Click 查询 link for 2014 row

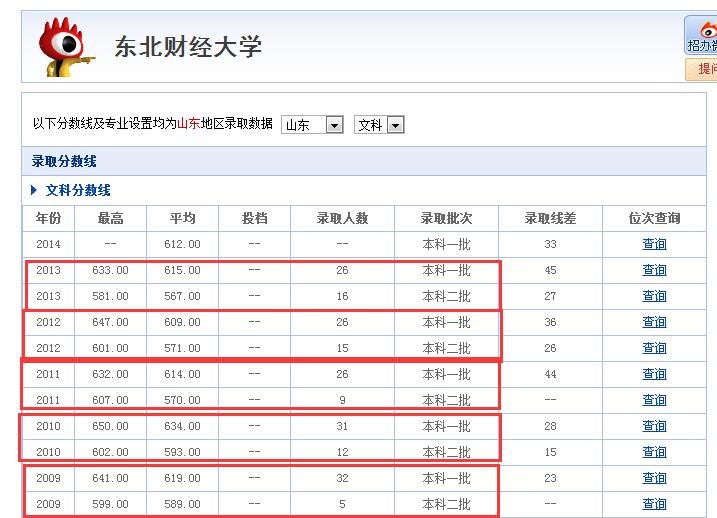click(x=654, y=244)
